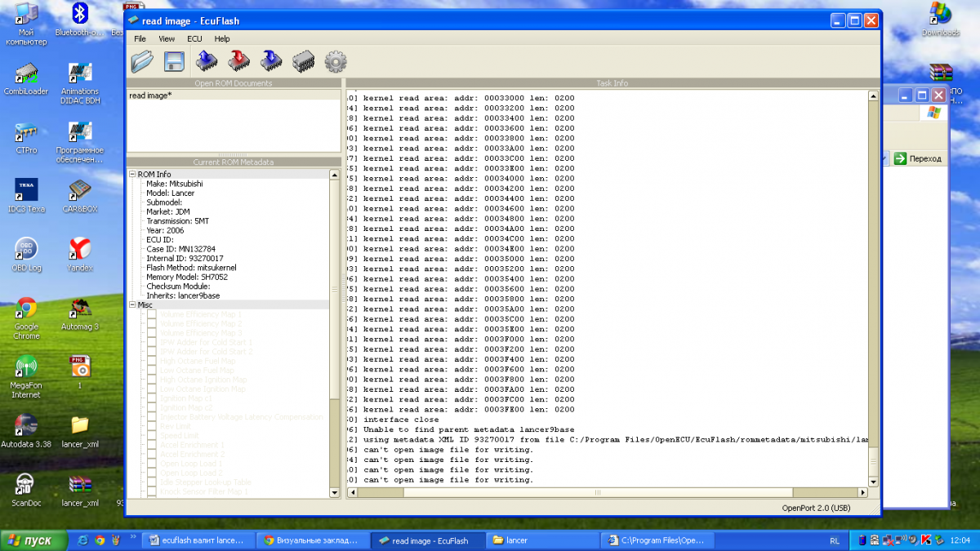Click the Windows Start button
Screen dimensions: 980x551
[30, 540]
